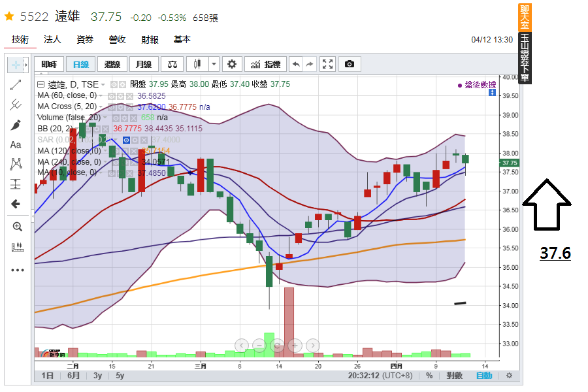Show the hidden SAR indicator via eye
Image resolution: width=588 pixels, height=392 pixels.
click(x=126, y=140)
